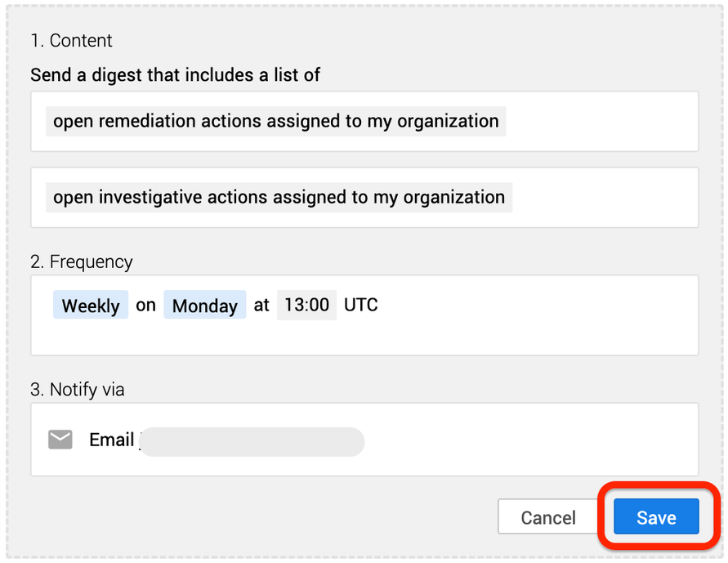Click the email envelope icon

click(x=60, y=440)
